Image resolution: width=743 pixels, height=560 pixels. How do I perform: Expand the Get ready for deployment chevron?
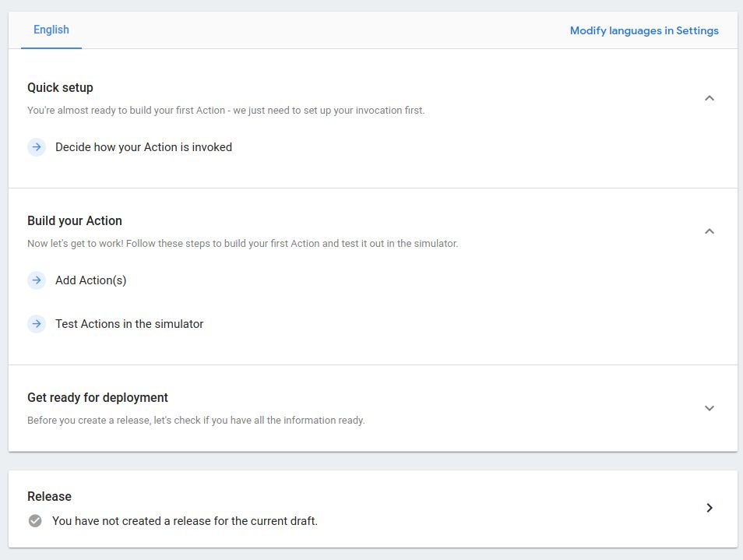pyautogui.click(x=710, y=408)
